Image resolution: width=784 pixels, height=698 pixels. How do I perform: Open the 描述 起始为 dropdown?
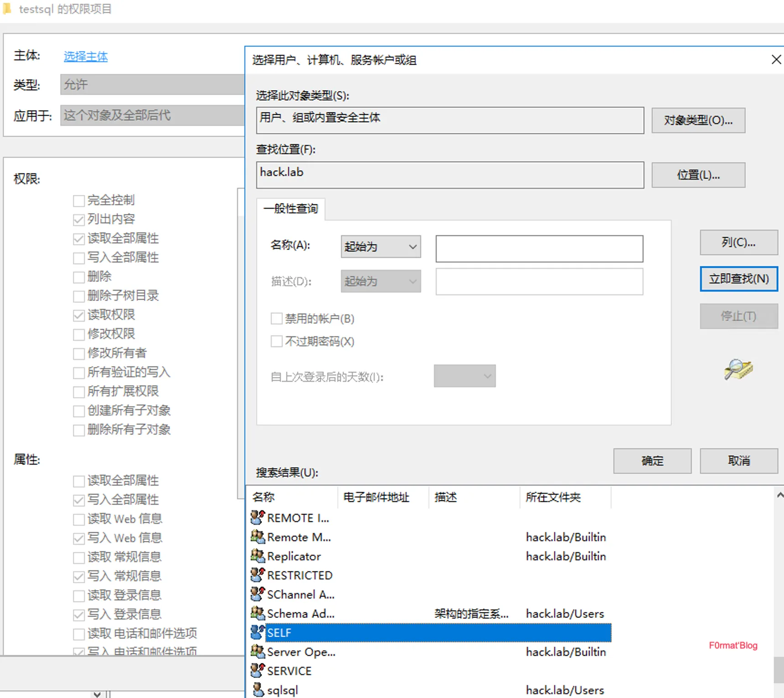point(381,281)
